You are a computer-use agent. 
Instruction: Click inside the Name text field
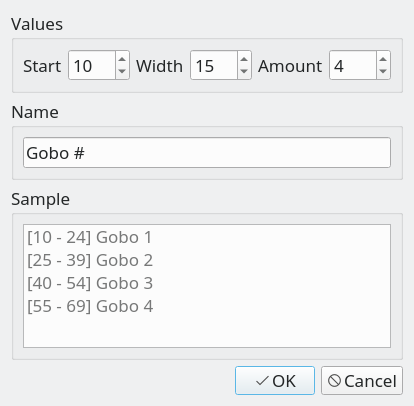207,153
